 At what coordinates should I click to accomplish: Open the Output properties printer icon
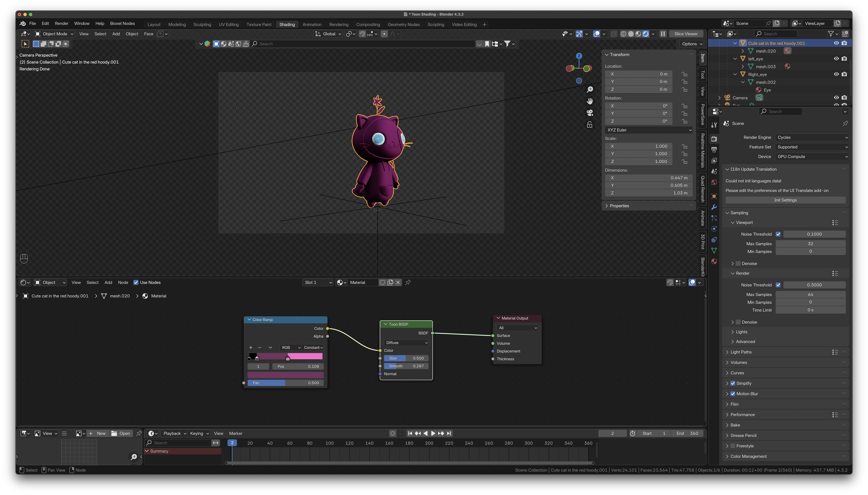coord(714,150)
